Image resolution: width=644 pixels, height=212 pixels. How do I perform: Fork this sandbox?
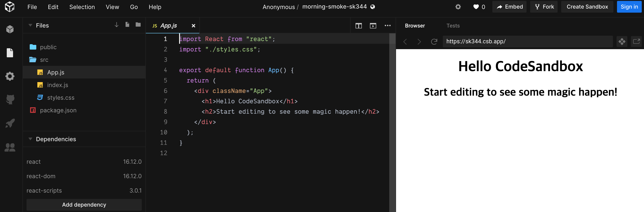point(544,7)
